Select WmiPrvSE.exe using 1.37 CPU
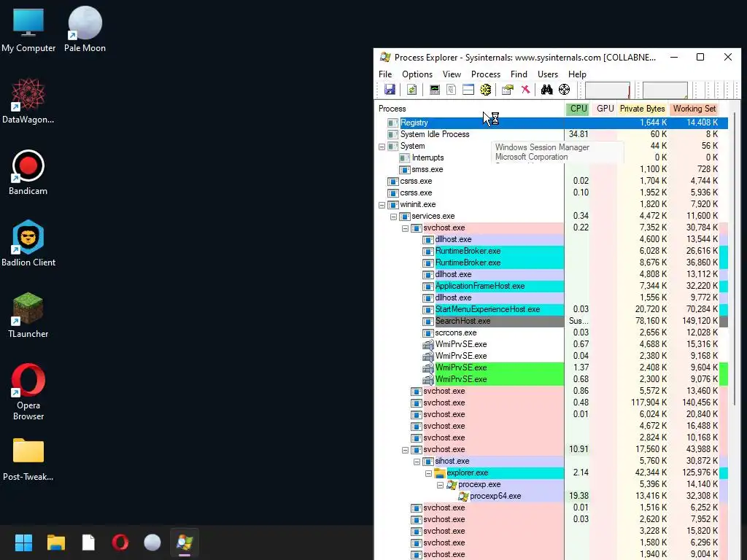 pyautogui.click(x=551, y=367)
